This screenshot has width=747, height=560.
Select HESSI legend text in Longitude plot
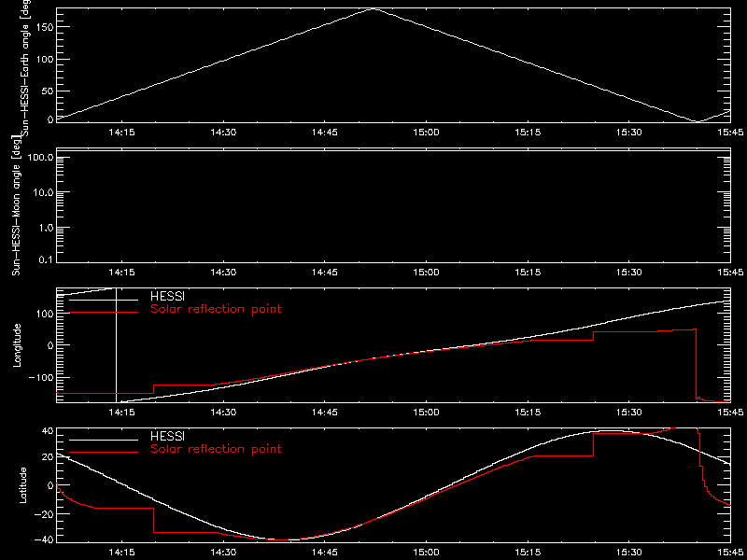pos(167,298)
